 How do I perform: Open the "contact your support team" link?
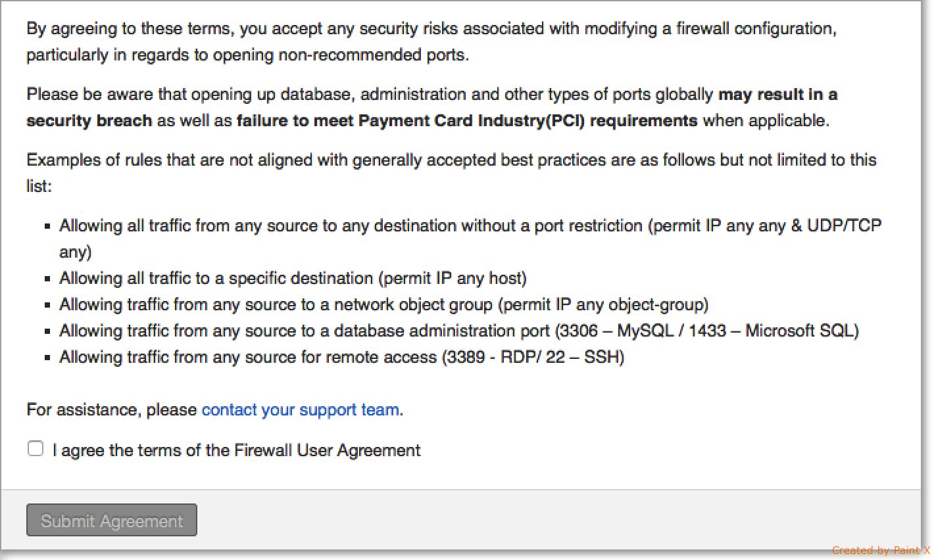click(300, 409)
